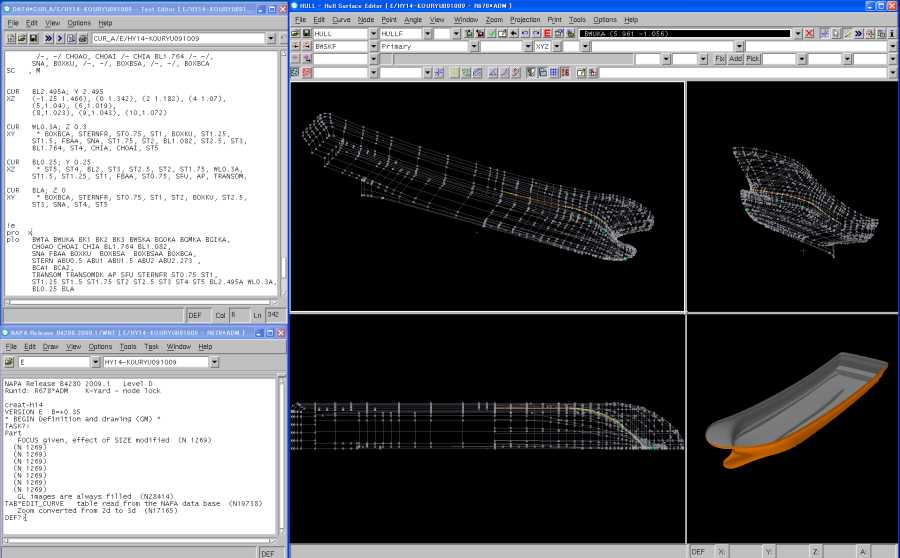This screenshot has width=900, height=558.
Task: Click the info icon at Hull Editor toolbar end
Action: (x=890, y=33)
